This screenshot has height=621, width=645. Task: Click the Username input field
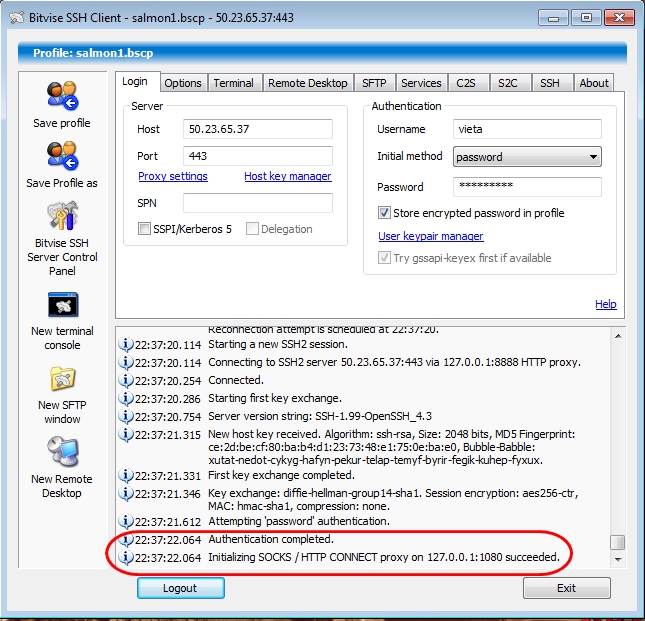point(527,129)
